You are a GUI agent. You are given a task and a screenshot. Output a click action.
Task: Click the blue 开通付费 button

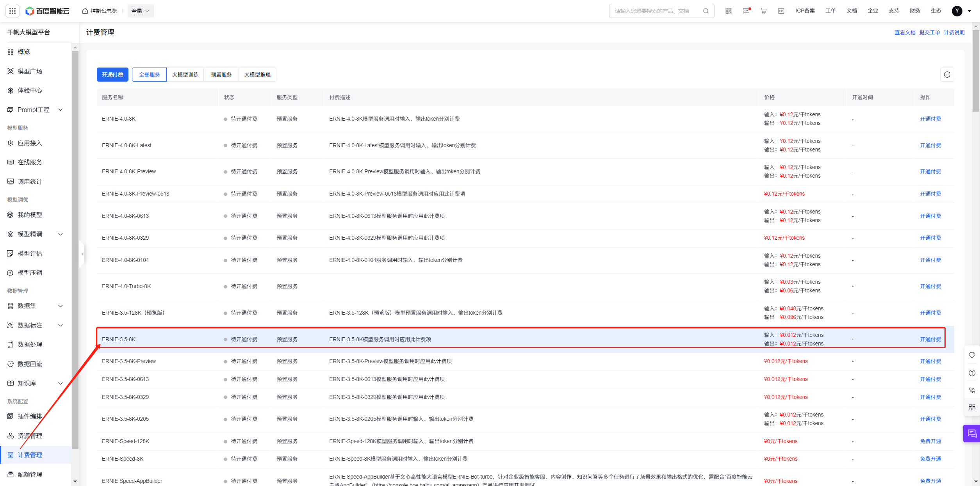[x=112, y=75]
